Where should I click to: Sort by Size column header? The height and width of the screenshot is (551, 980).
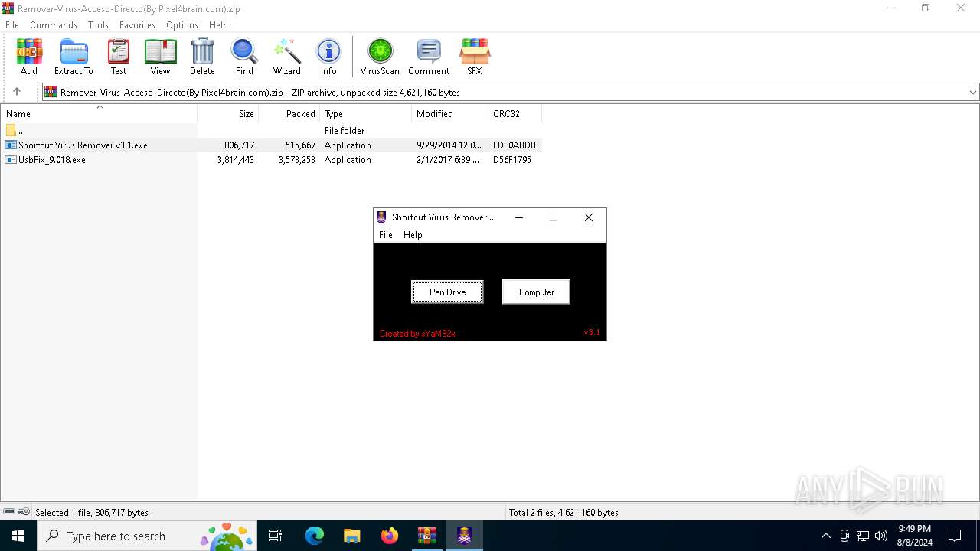pyautogui.click(x=228, y=113)
